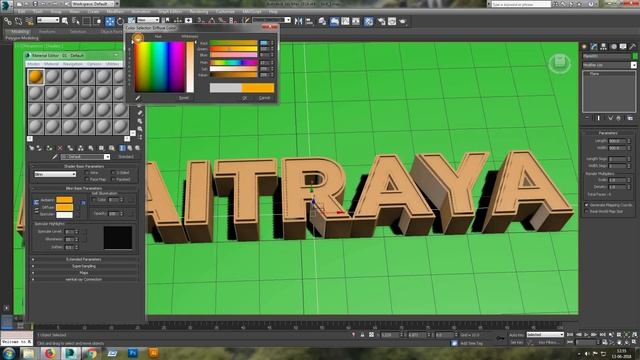Toggle the Wire checkbox
This screenshot has height=360, width=640.
pyautogui.click(x=87, y=173)
